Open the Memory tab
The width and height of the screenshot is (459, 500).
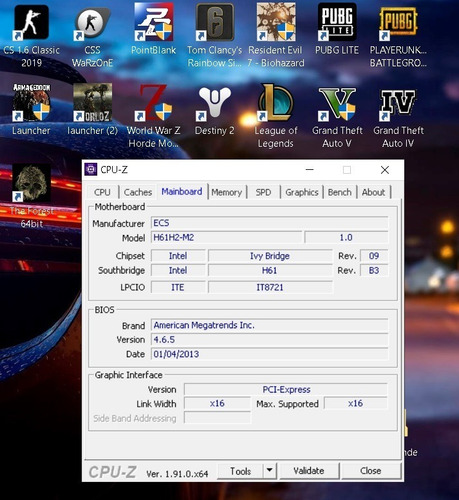(227, 192)
